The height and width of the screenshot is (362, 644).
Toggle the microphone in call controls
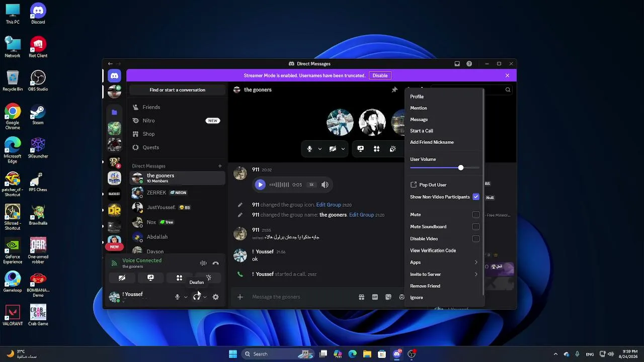point(309,149)
